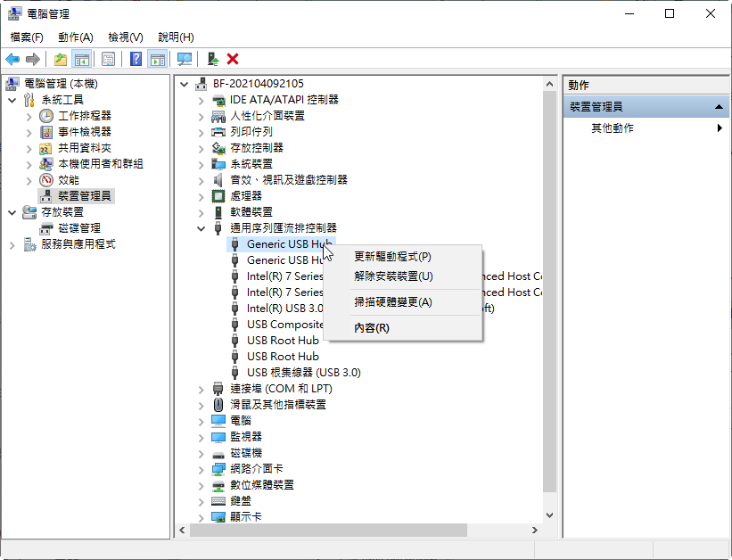Click the 工作排程器 clock icon
This screenshot has height=560, width=732.
(x=46, y=115)
